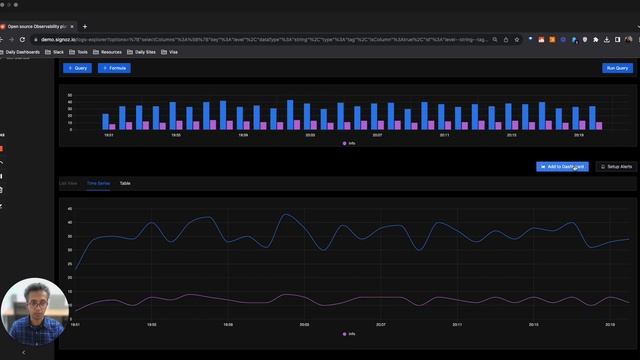Screen dimensions: 640x360
Task: Open the blue dot browser extension
Action: (530, 39)
